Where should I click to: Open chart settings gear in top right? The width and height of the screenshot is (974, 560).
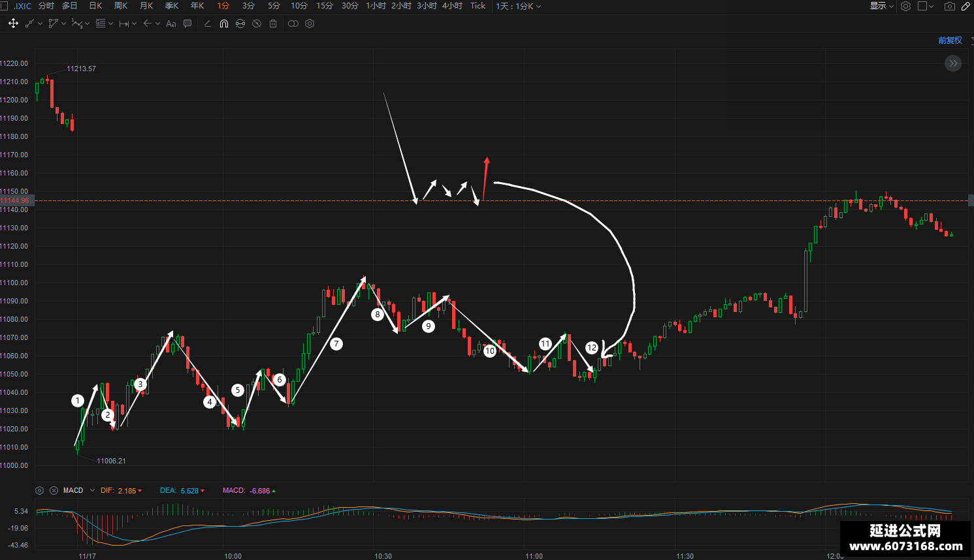pos(905,6)
